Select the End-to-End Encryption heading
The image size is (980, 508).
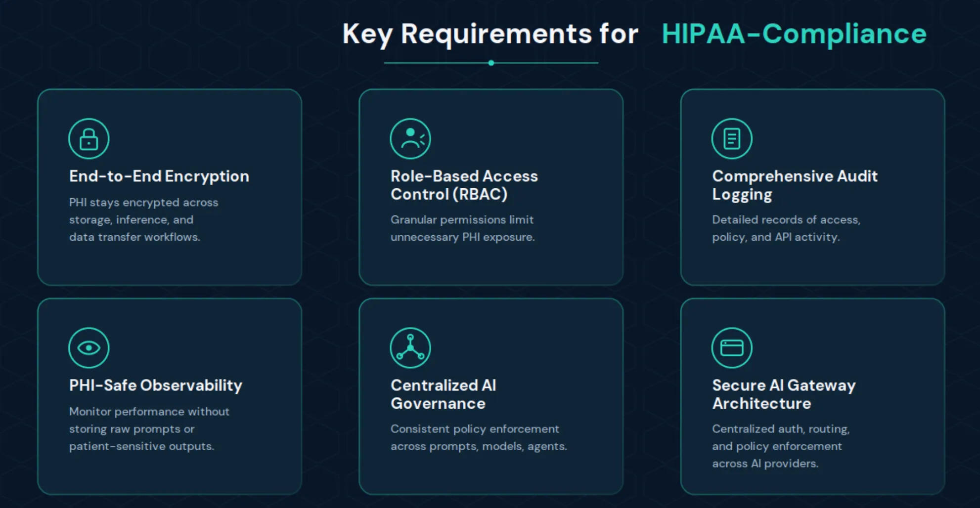click(159, 176)
